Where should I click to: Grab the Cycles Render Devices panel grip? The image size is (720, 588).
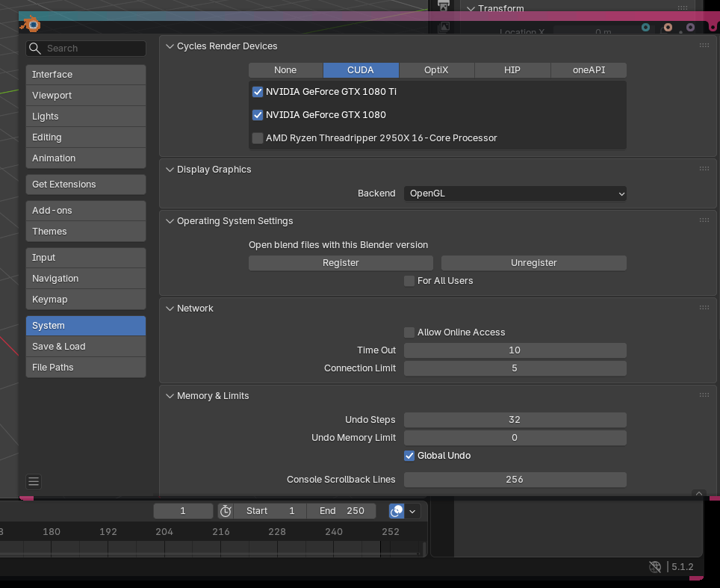point(704,46)
